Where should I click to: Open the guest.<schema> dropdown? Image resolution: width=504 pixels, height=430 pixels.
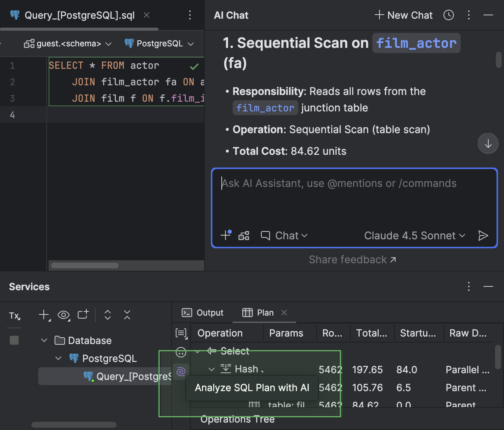tap(68, 43)
